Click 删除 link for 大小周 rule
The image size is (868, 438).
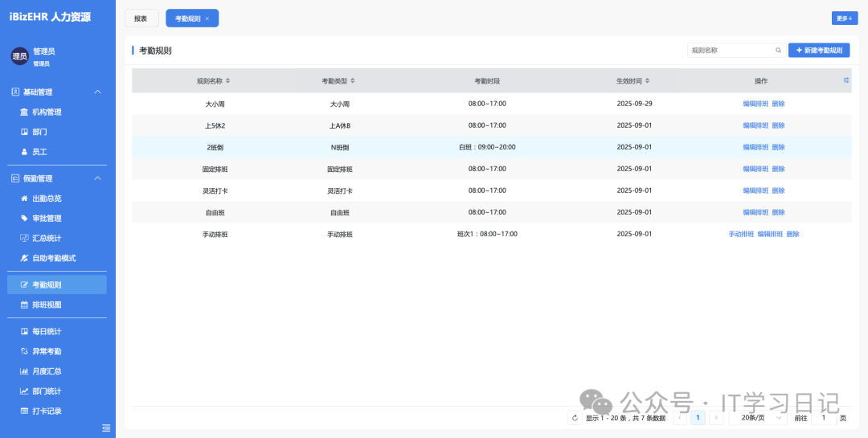778,104
